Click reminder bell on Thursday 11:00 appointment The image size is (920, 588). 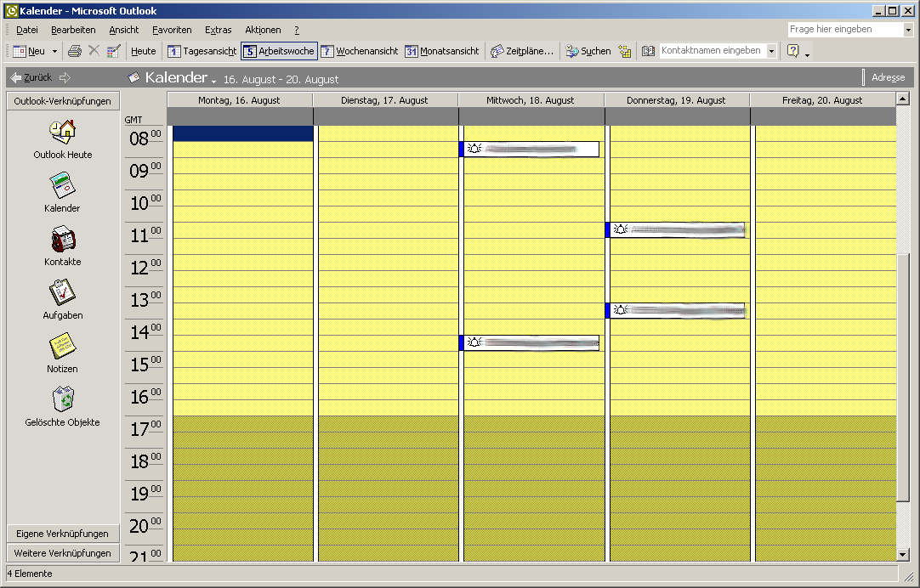point(620,229)
